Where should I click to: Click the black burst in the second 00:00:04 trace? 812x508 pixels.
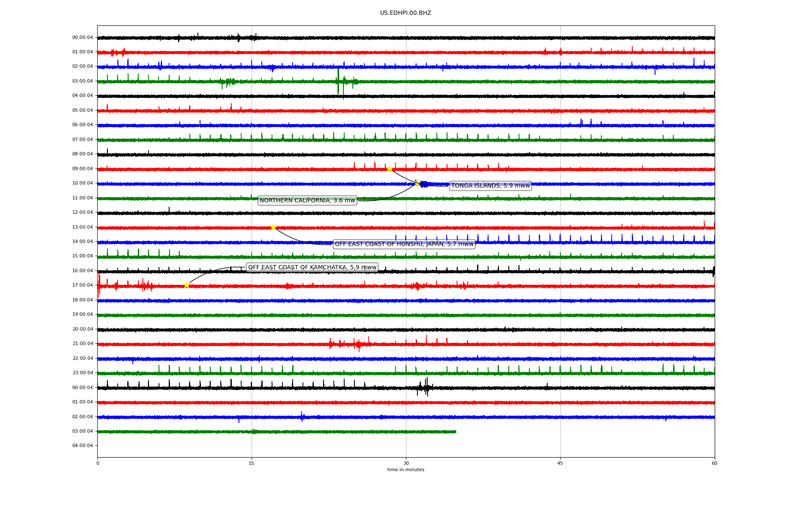426,387
